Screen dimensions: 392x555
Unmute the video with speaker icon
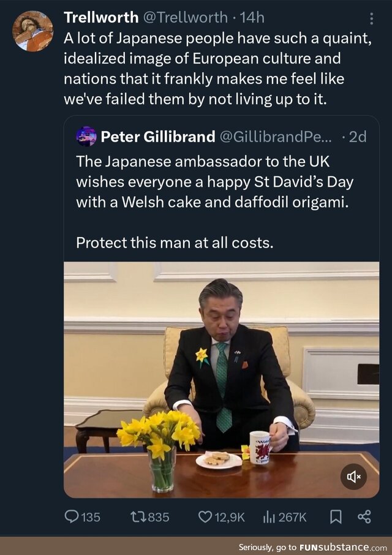pos(354,476)
